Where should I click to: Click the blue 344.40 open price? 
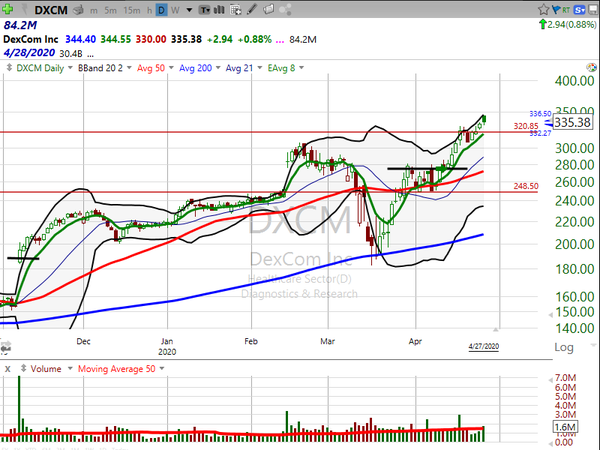(x=80, y=39)
